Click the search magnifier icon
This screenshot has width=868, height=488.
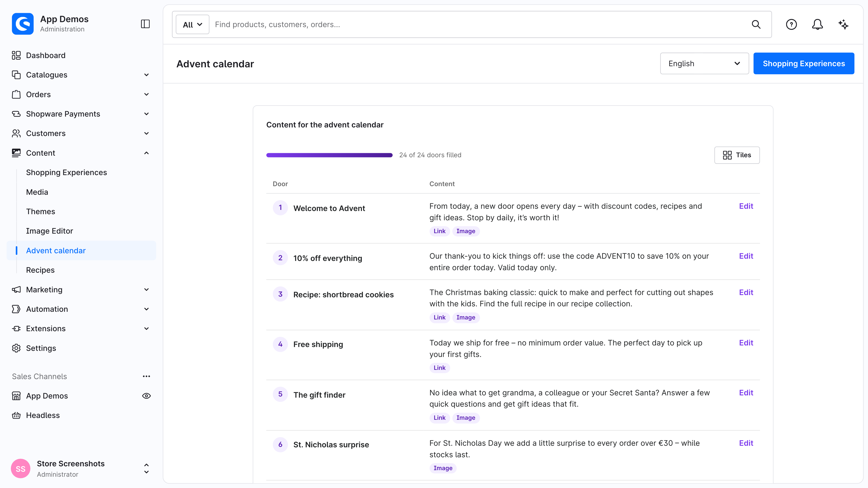pos(756,24)
